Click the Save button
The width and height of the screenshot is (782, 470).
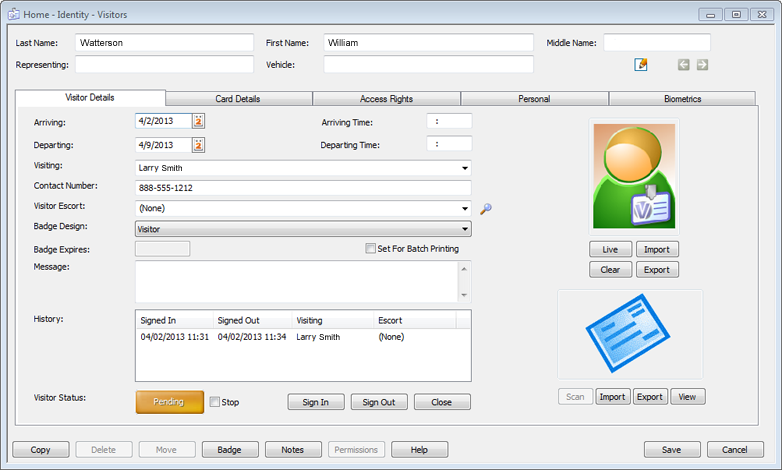tap(672, 450)
